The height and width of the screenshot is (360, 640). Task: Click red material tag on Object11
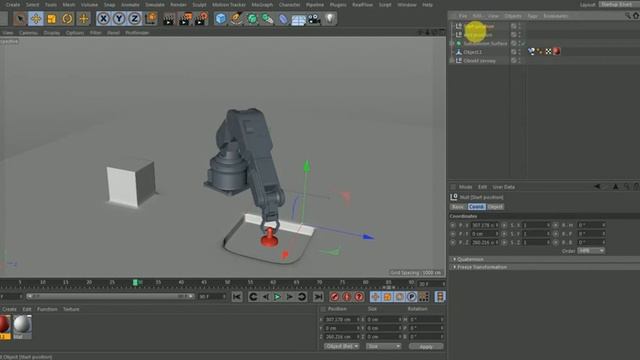pyautogui.click(x=557, y=51)
